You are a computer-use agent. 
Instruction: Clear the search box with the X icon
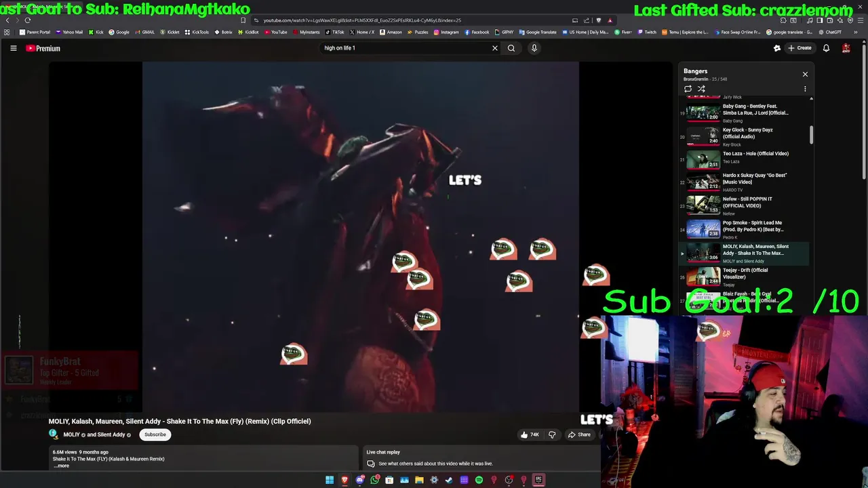point(494,48)
